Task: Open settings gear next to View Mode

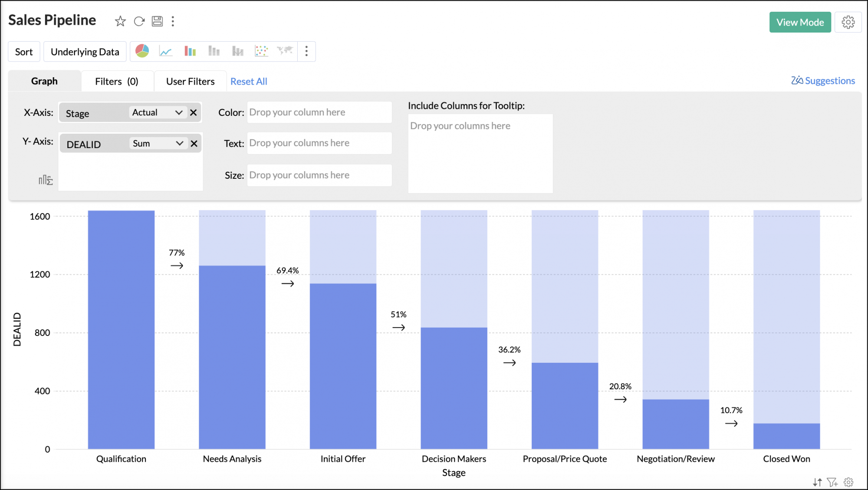Action: pos(848,22)
